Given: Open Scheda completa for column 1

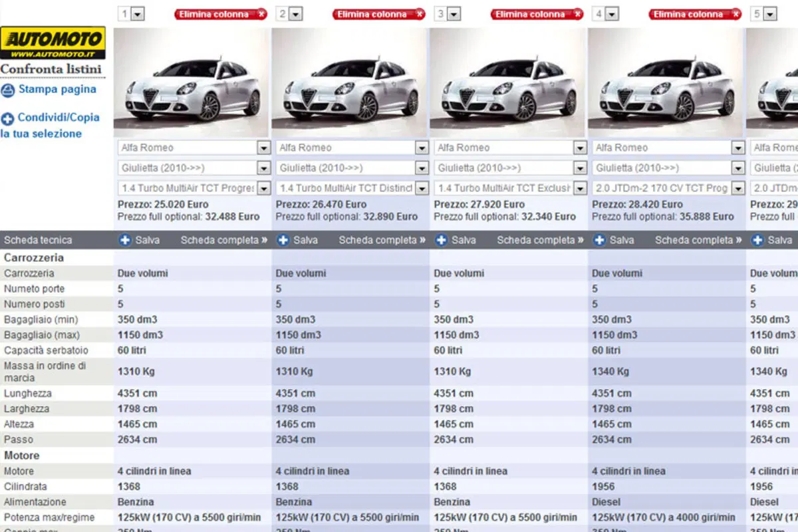Looking at the screenshot, I should click(x=224, y=240).
